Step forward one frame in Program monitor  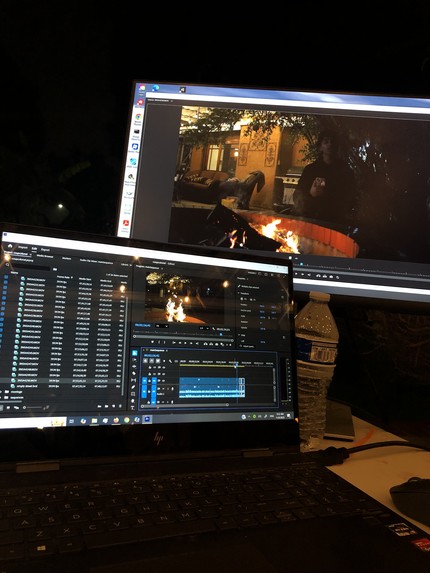[191, 343]
